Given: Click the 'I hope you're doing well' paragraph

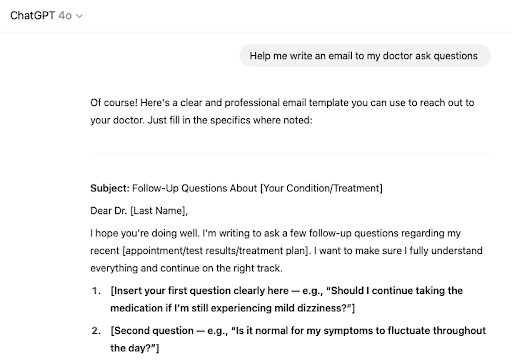Looking at the screenshot, I should (286, 251).
